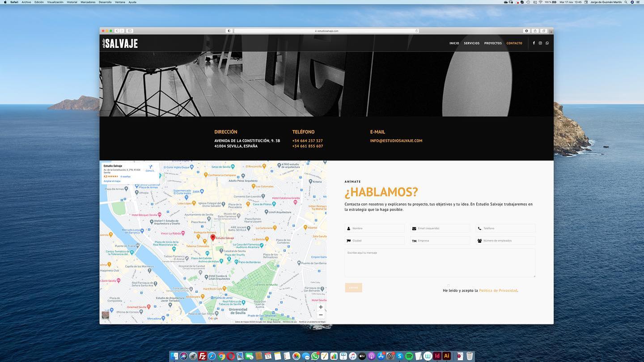Open Notification Center in menu bar
The image size is (644, 362).
(x=638, y=2)
